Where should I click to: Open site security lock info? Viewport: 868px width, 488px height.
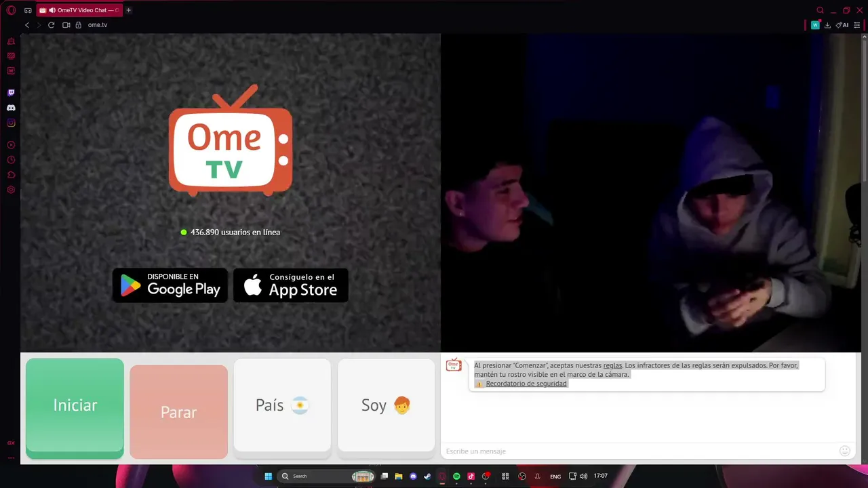78,25
